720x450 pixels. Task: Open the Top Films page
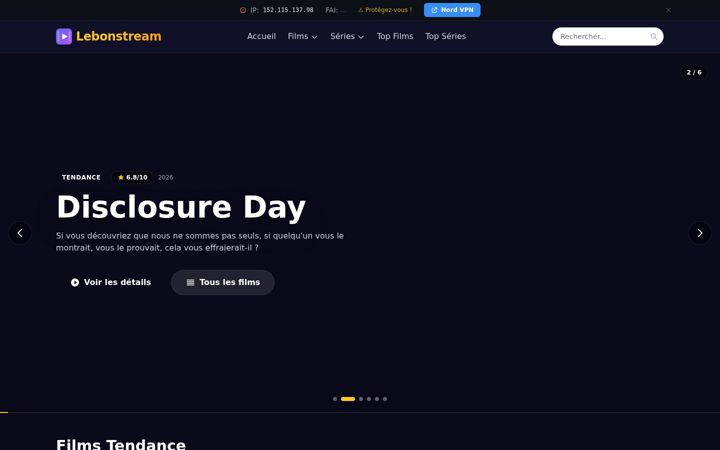pyautogui.click(x=395, y=36)
